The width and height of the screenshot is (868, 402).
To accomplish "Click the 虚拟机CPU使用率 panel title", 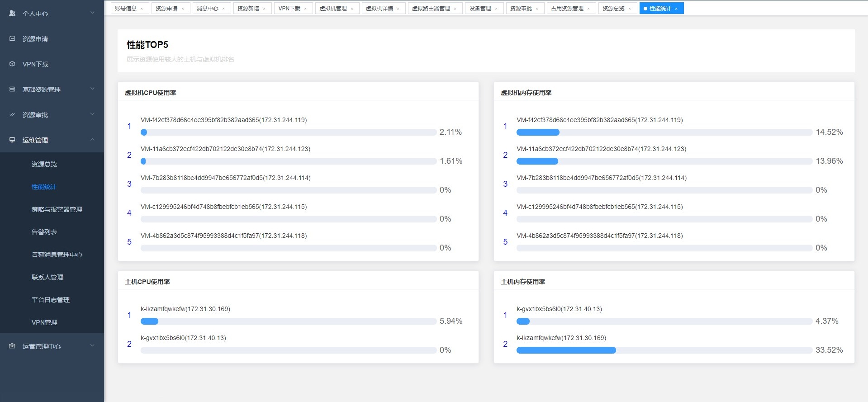I will (x=151, y=93).
